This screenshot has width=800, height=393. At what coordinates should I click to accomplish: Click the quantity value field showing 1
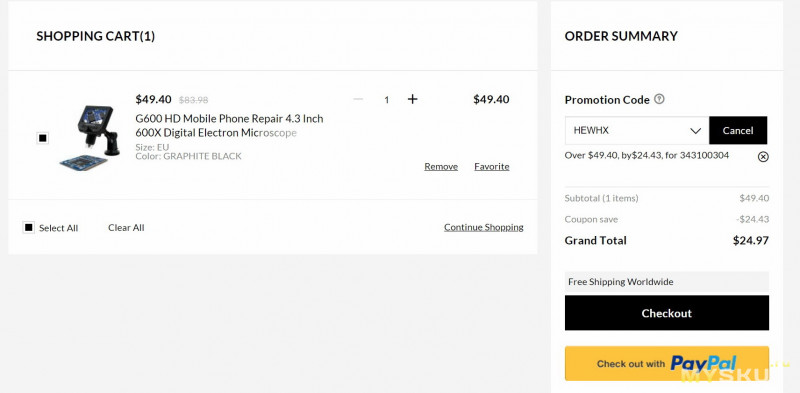[386, 100]
